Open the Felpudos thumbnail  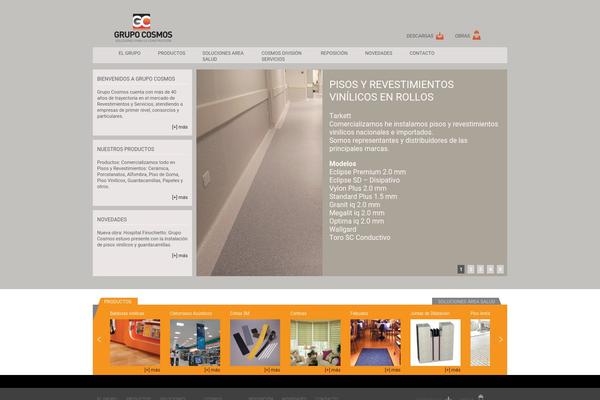pyautogui.click(x=375, y=343)
